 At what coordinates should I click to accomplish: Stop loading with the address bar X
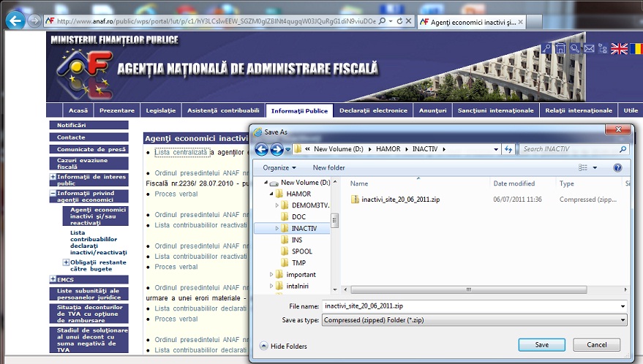pyautogui.click(x=408, y=21)
